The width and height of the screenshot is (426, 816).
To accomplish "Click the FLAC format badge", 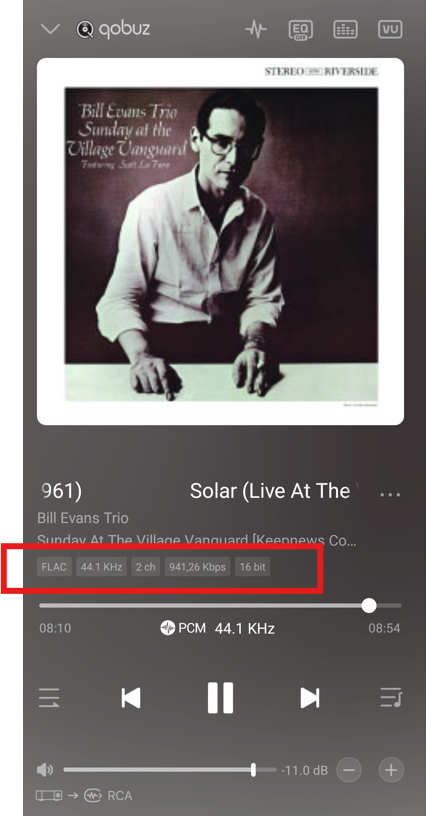I will (54, 567).
